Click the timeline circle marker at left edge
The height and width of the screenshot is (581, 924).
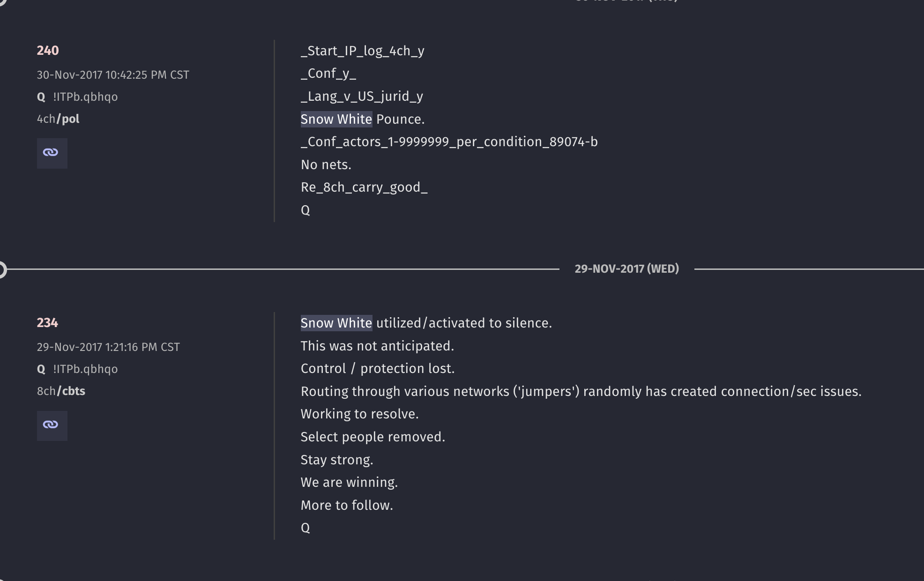[1, 269]
